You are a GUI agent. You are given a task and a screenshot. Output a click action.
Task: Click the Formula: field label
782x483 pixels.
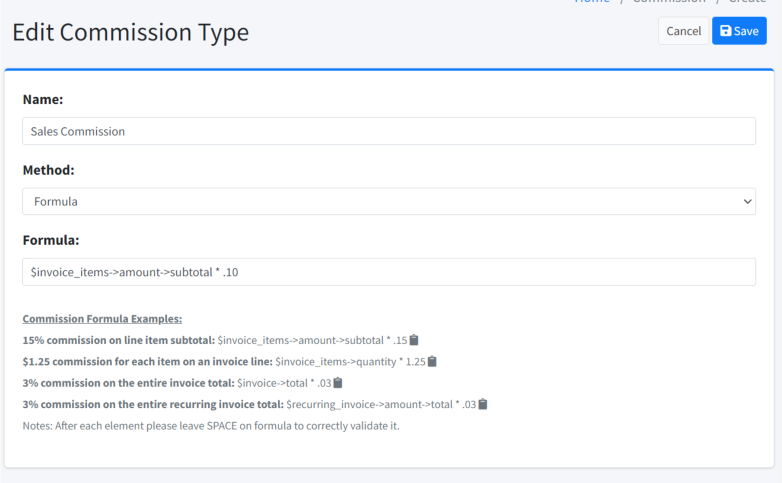(x=50, y=241)
